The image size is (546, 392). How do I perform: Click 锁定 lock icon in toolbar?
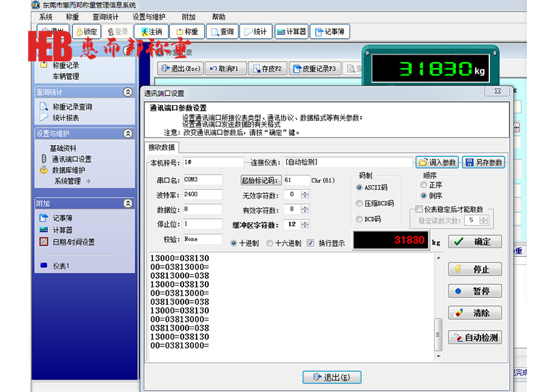(87, 31)
